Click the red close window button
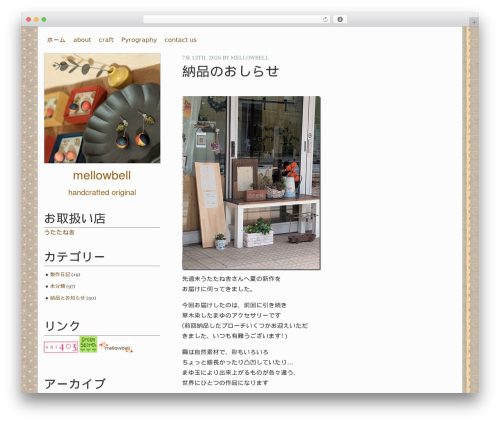500x423 pixels. [x=29, y=19]
